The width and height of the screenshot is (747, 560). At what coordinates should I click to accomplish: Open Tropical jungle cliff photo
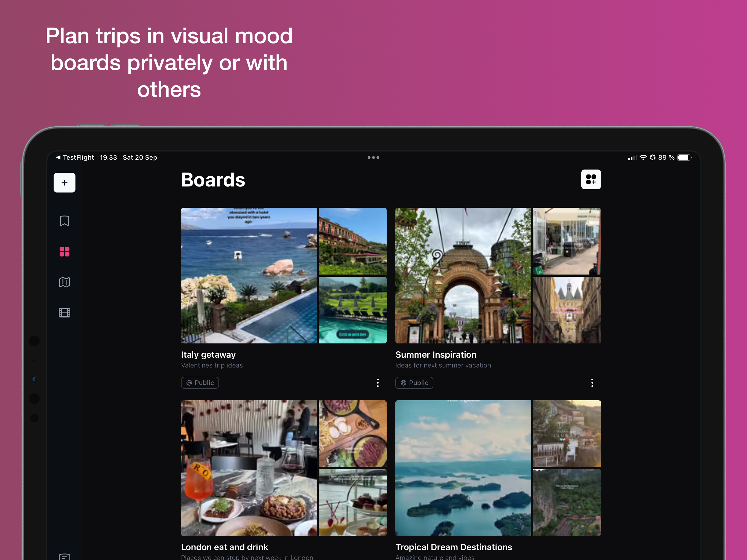click(x=567, y=503)
